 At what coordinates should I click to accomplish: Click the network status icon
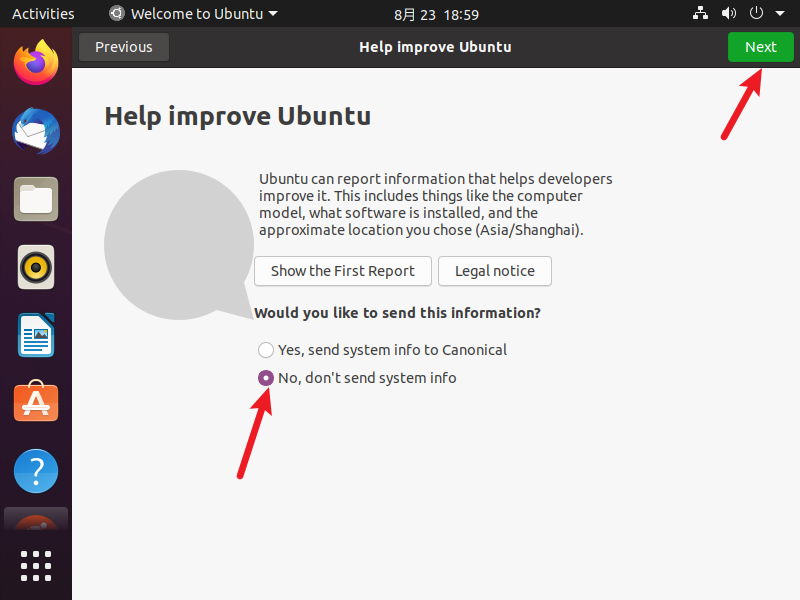(x=700, y=13)
